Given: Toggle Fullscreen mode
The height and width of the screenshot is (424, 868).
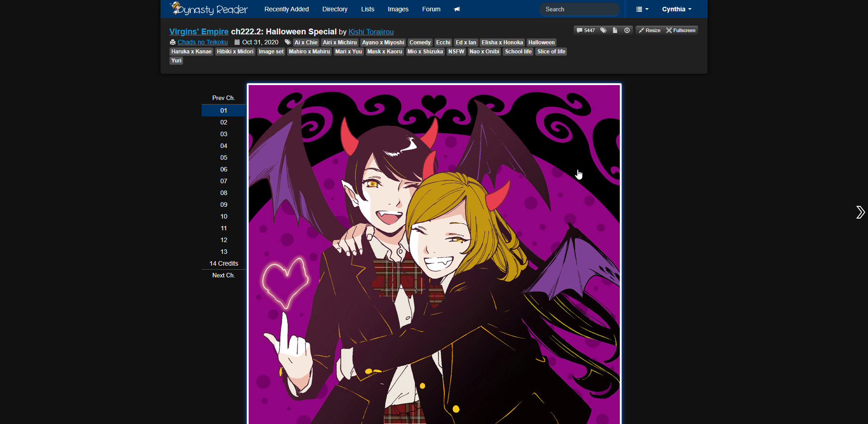Looking at the screenshot, I should tap(681, 30).
